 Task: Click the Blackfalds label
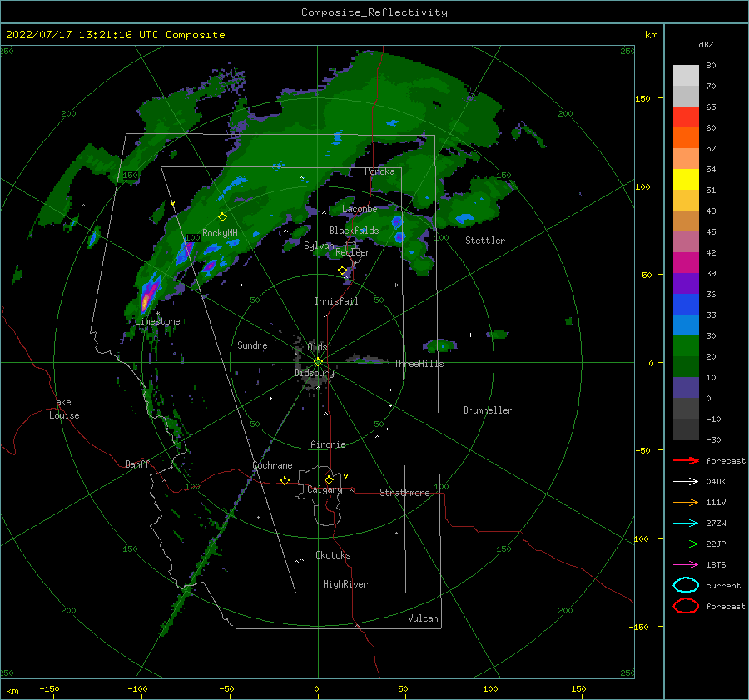point(354,231)
